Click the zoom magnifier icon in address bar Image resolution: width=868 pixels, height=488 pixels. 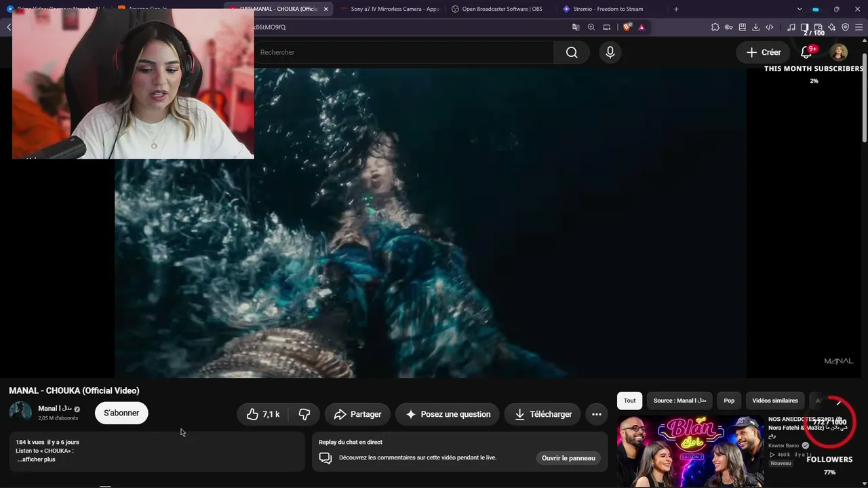591,27
